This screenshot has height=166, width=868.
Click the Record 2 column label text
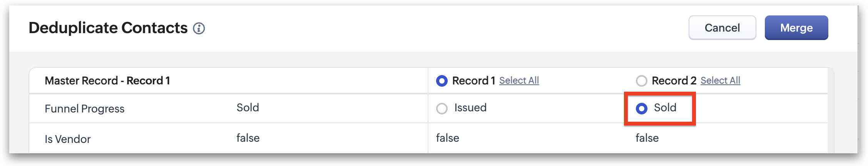(674, 81)
